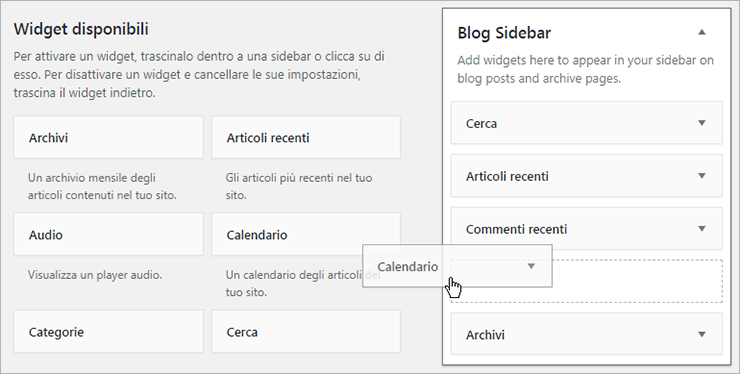Viewport: 740px width, 374px height.
Task: Click arrow on dragged Calendario widget
Action: [x=531, y=266]
